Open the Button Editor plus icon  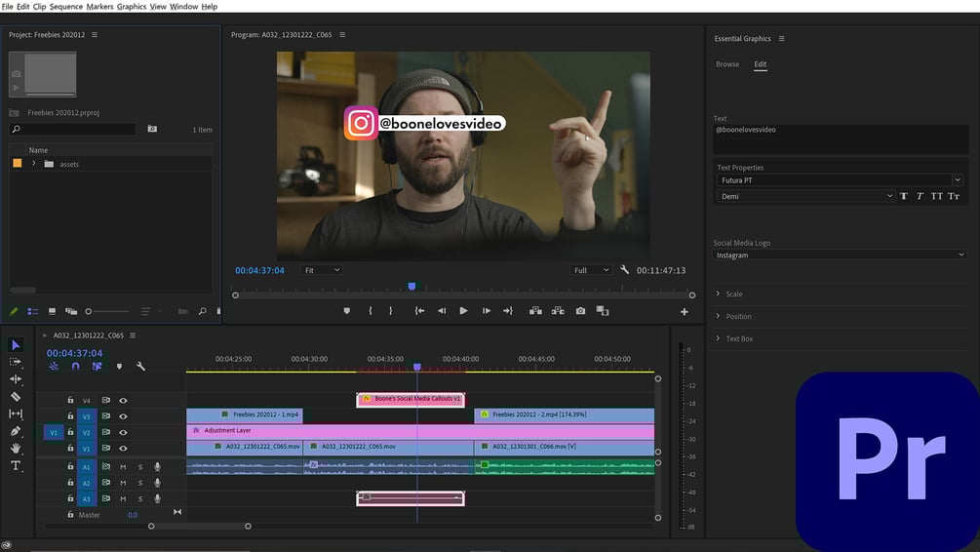pos(685,311)
